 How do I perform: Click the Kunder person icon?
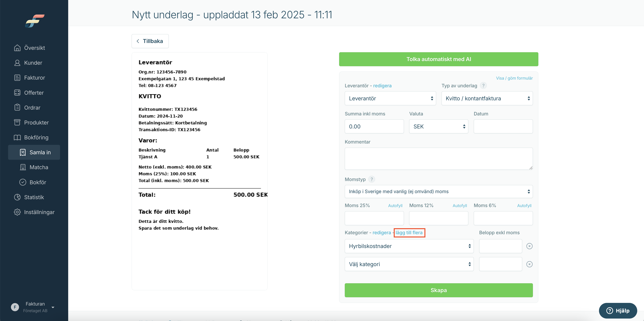point(17,63)
